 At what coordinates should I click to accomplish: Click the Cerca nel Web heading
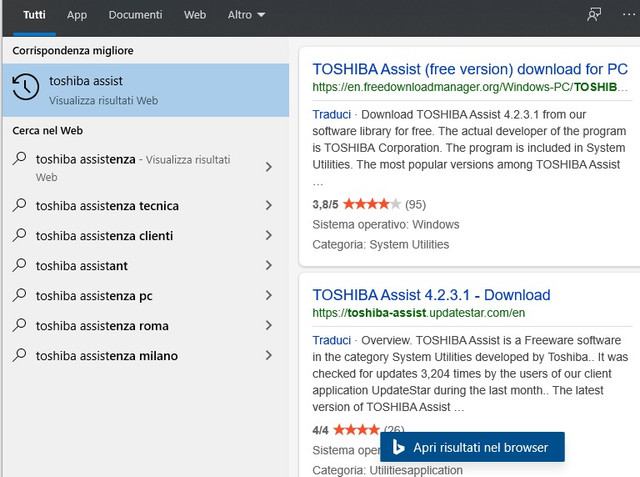coord(47,131)
